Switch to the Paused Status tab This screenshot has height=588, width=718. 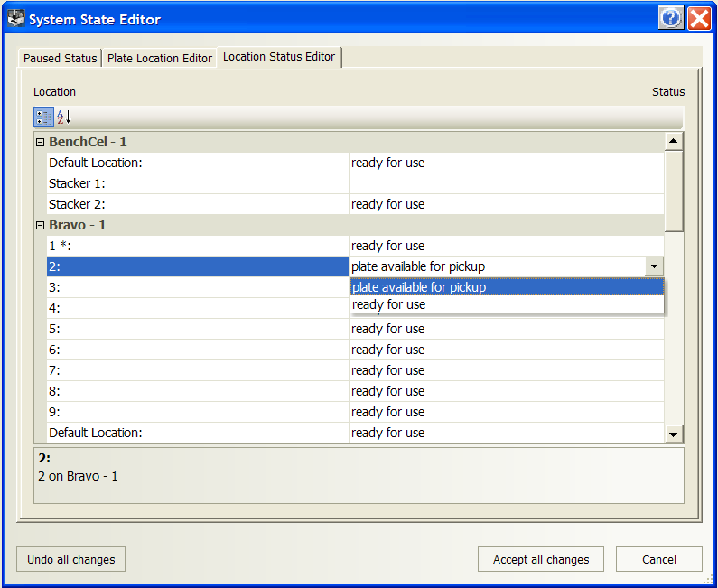pyautogui.click(x=60, y=59)
